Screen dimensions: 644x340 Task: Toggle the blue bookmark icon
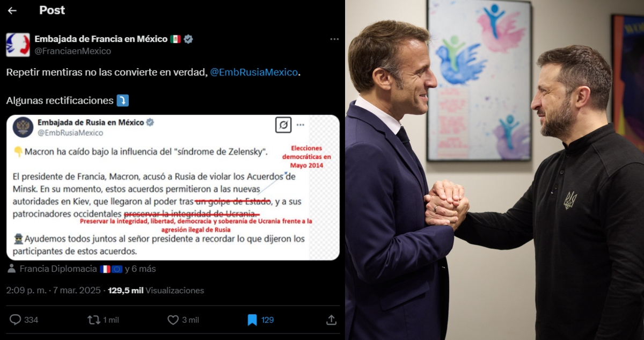coord(252,320)
